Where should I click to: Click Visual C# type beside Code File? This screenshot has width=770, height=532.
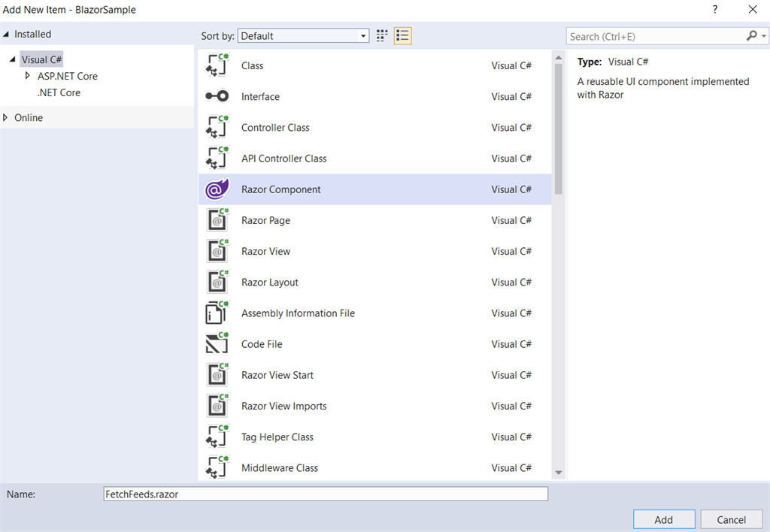pyautogui.click(x=511, y=344)
